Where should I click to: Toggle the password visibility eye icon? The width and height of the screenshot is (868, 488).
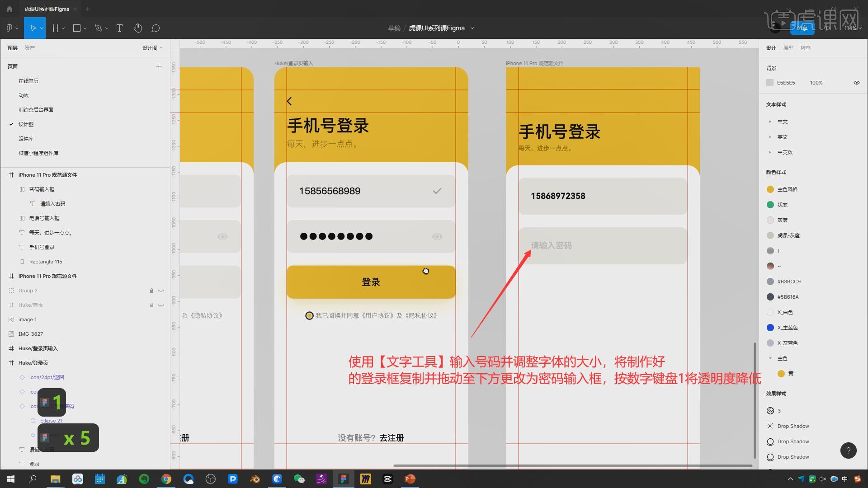click(437, 236)
